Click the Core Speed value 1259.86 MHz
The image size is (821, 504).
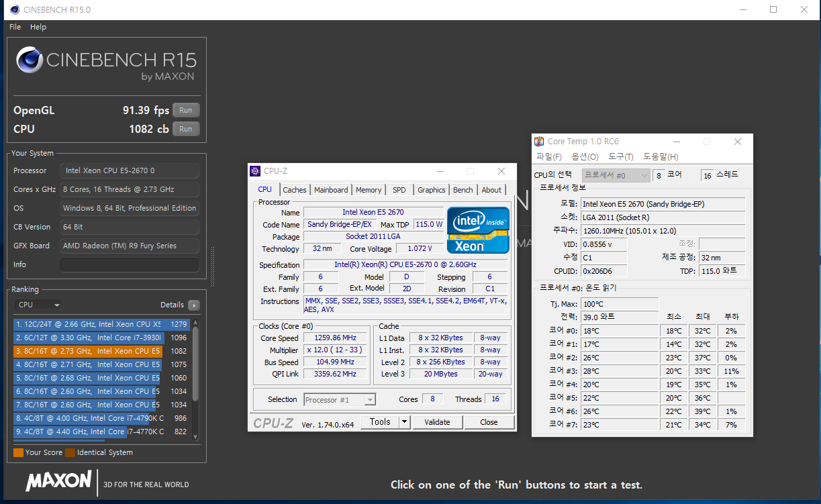coord(336,338)
